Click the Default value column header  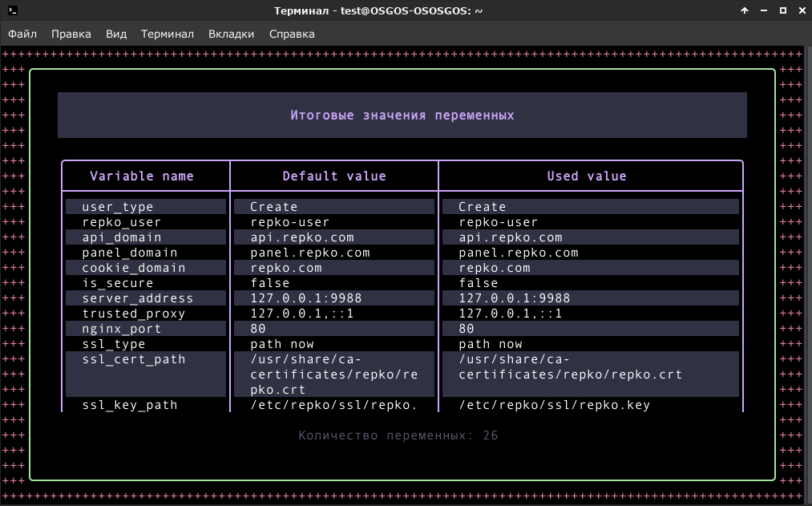(334, 176)
